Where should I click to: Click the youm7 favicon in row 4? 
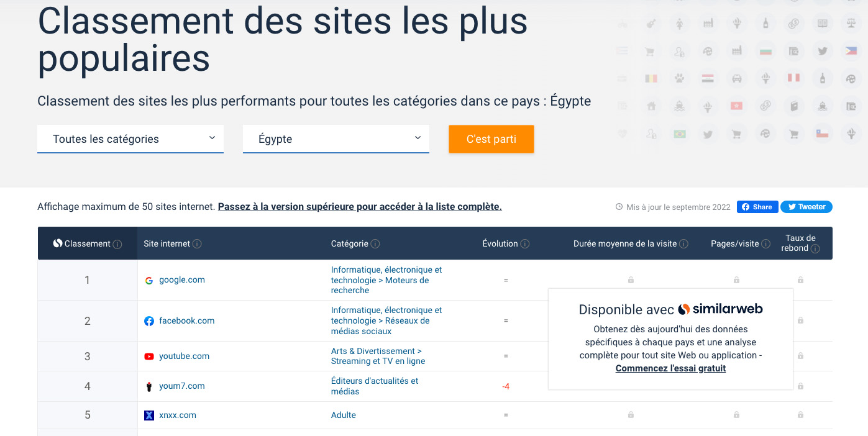point(149,386)
